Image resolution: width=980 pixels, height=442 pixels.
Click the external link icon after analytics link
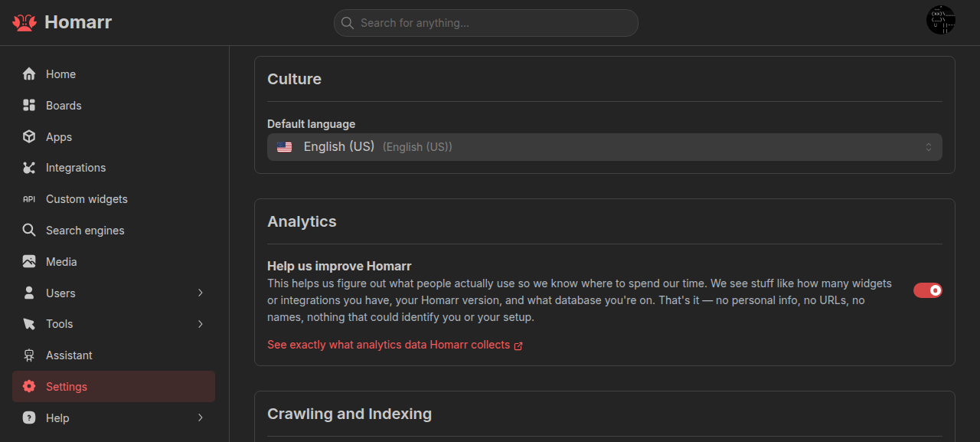click(518, 345)
